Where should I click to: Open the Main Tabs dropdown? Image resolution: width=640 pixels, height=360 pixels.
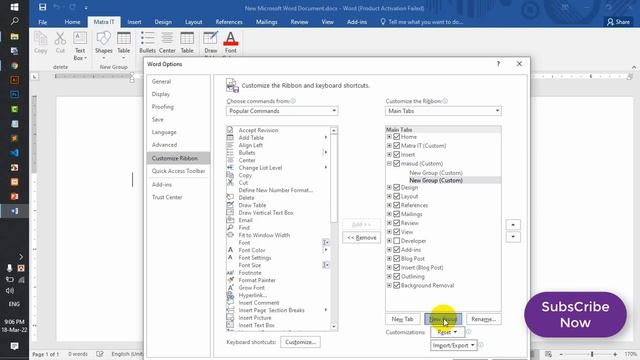point(443,111)
